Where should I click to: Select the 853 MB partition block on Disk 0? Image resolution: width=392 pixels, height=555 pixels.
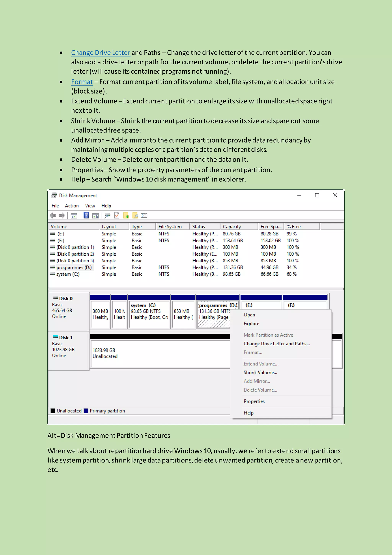tap(183, 312)
